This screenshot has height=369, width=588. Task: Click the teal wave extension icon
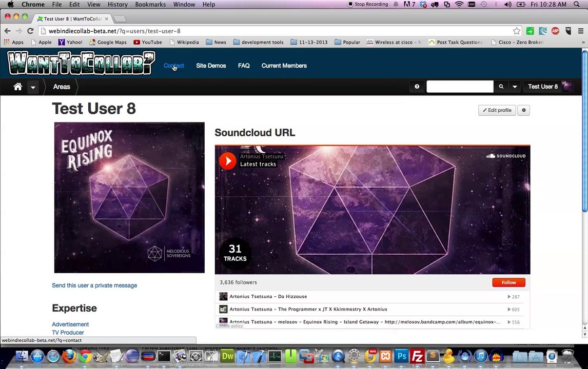pyautogui.click(x=543, y=31)
